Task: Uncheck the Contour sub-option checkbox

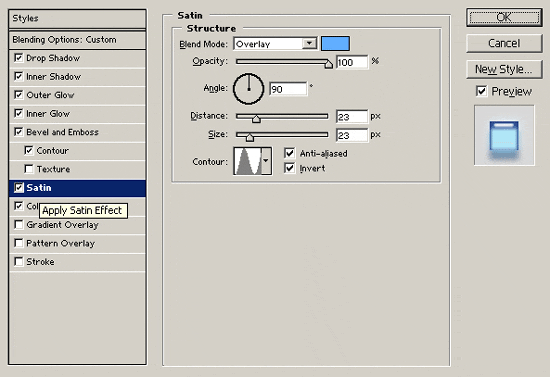Action: 29,150
